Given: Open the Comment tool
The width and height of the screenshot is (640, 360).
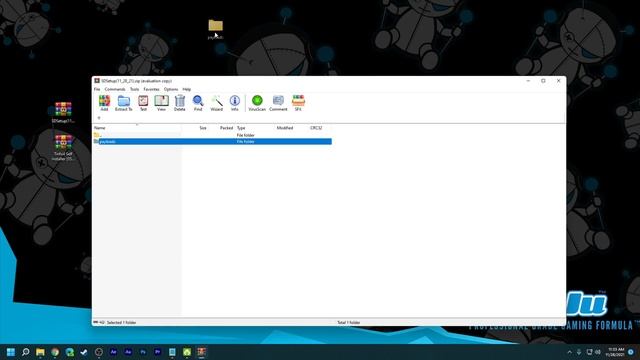Looking at the screenshot, I should point(278,103).
